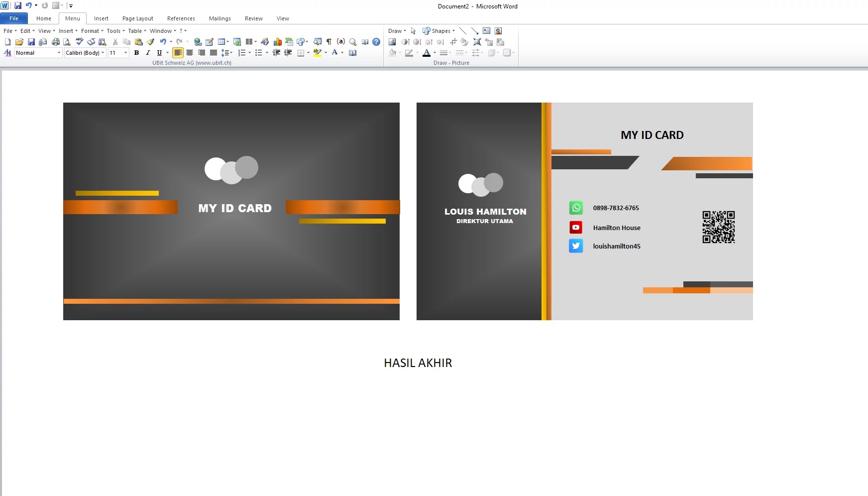Switch to the Review tab
The height and width of the screenshot is (496, 868).
254,18
